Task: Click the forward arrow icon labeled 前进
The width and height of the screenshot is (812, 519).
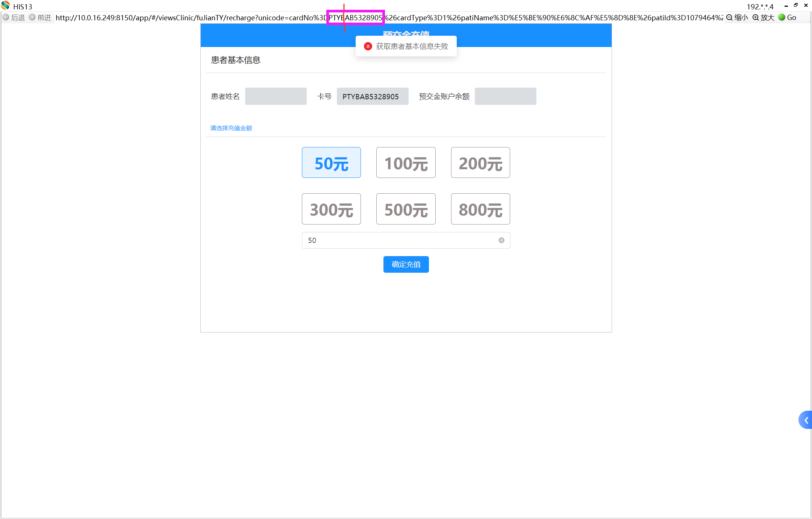Action: point(32,17)
